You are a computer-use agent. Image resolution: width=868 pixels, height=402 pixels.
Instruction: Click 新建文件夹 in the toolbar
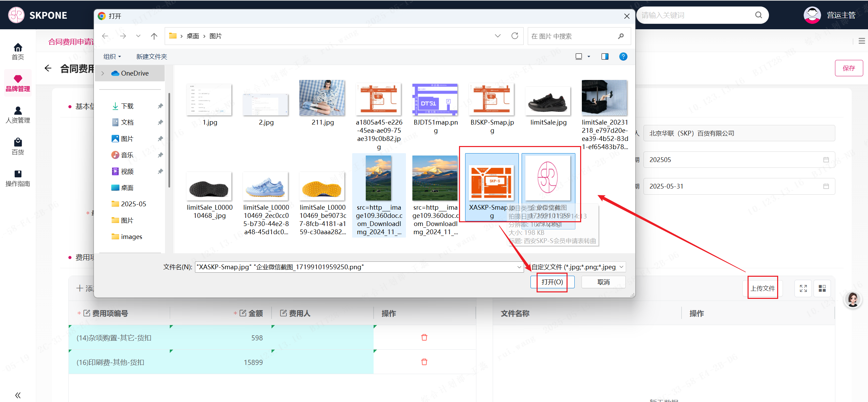click(x=151, y=57)
